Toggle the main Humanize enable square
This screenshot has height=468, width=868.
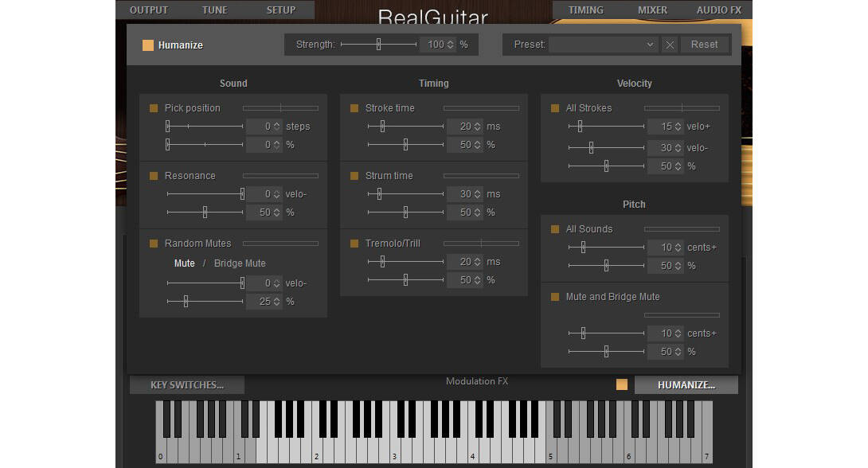tap(148, 45)
